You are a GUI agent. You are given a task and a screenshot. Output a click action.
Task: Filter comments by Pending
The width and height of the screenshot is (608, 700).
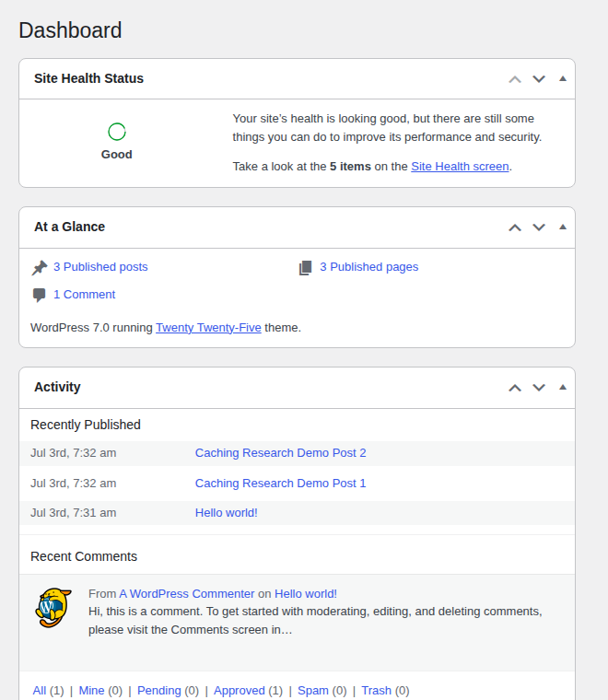point(159,691)
